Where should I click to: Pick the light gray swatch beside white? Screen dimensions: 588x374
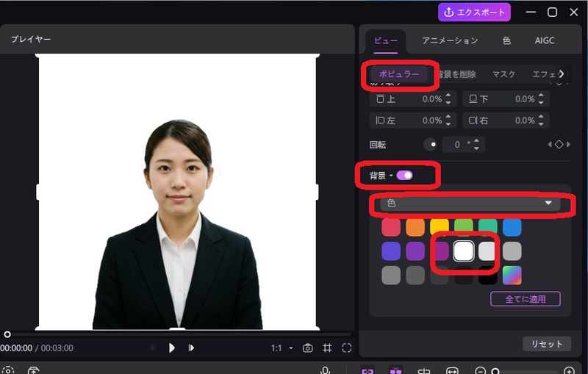[487, 251]
